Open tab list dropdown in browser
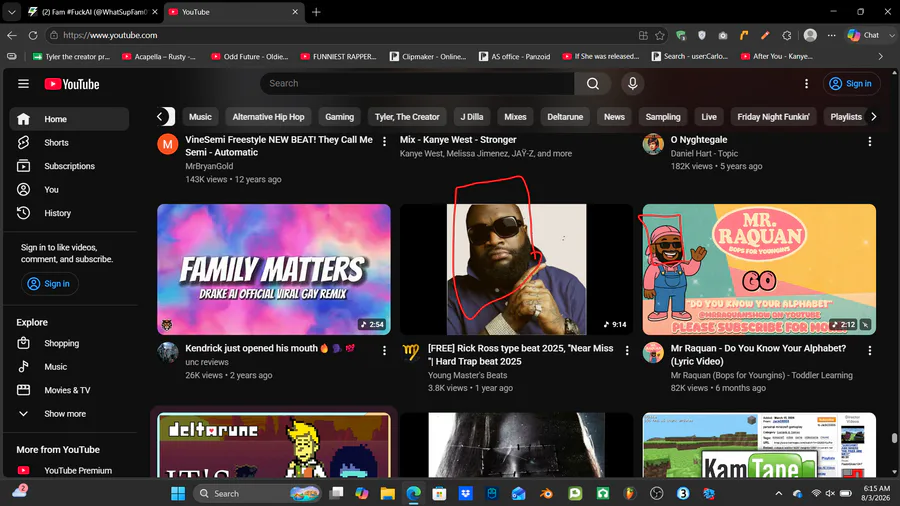Viewport: 900px width, 506px height. click(11, 12)
